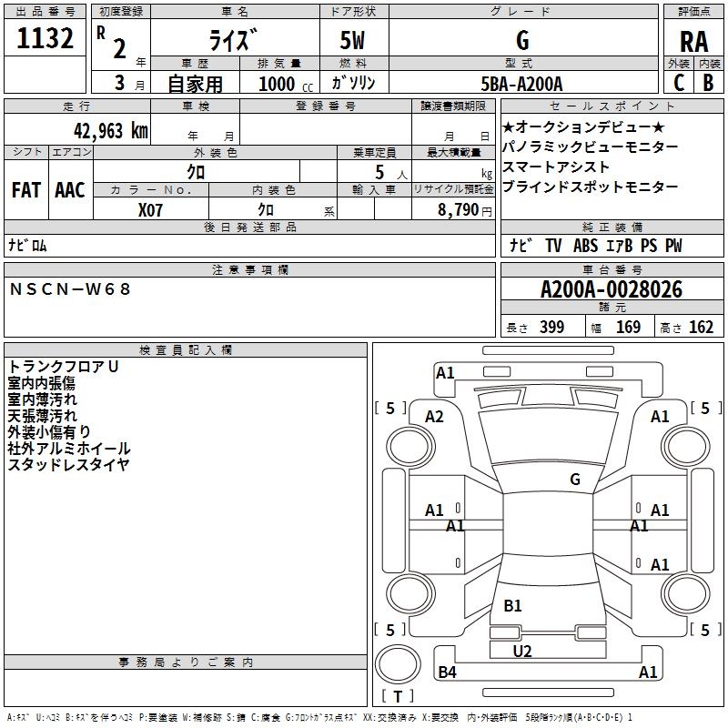Click the header "譲渡書類期限"
This screenshot has height=728, width=728.
click(453, 106)
